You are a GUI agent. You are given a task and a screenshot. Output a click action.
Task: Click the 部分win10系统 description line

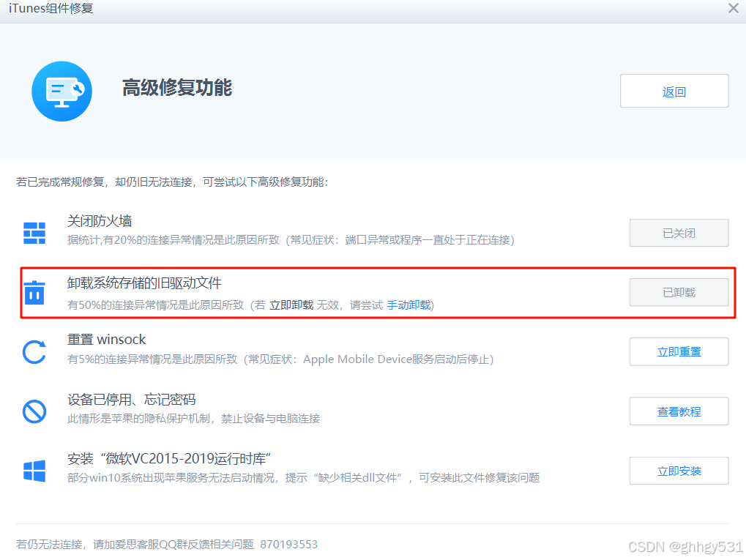[x=304, y=478]
